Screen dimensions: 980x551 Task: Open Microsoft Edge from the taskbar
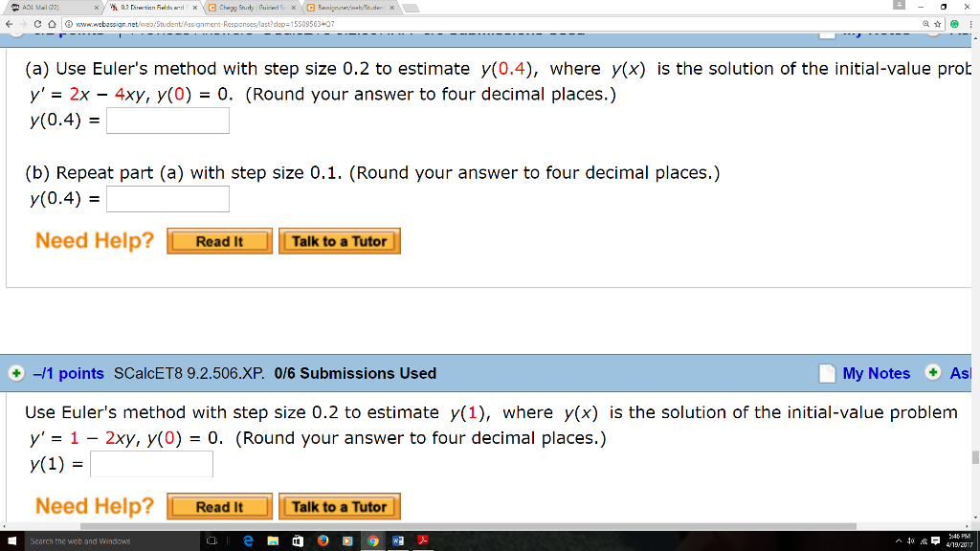(247, 541)
